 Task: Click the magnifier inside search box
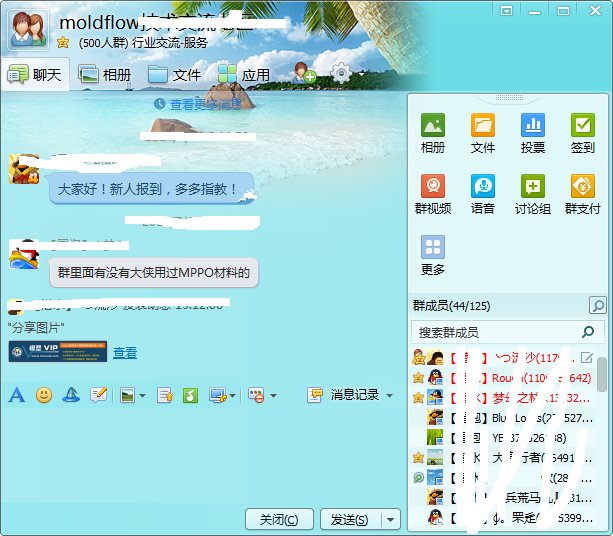[x=588, y=332]
